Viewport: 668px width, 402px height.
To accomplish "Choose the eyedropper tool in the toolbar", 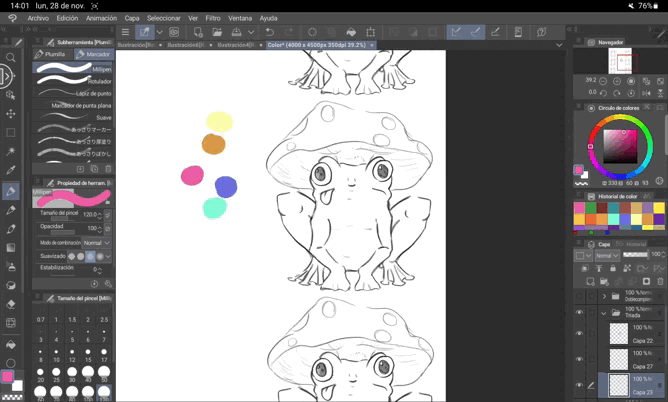I will click(11, 171).
